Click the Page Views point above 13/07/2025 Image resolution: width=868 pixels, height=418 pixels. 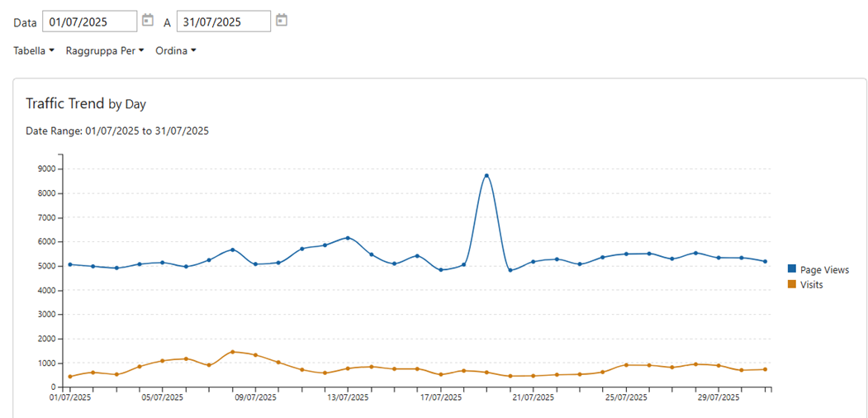(348, 238)
